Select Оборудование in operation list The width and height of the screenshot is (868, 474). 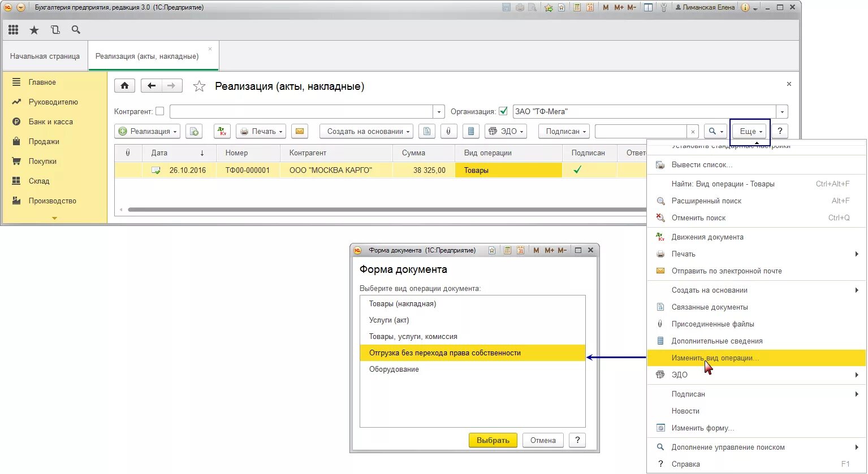473,369
